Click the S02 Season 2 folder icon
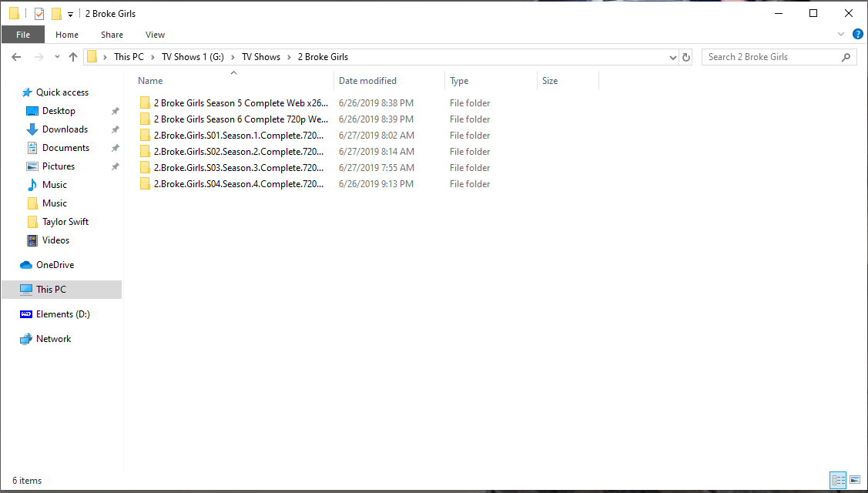The image size is (868, 493). click(145, 151)
